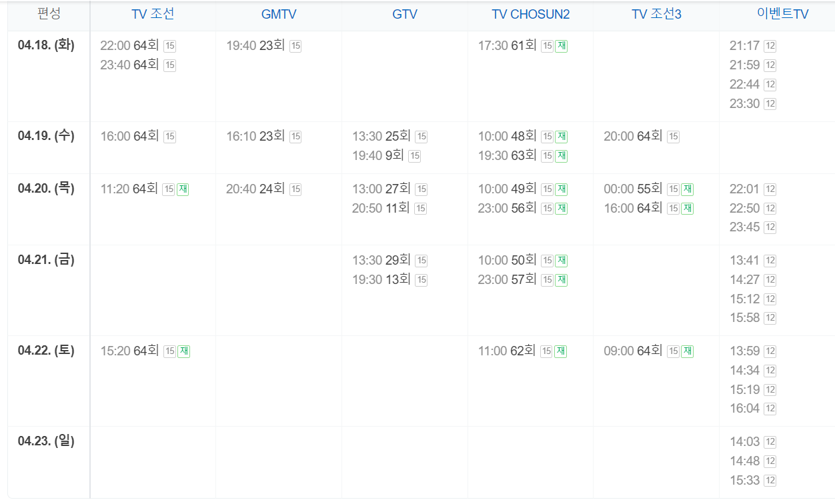Click the 00:00 55회 TV 조선3 entry
835x504 pixels.
[x=633, y=189]
